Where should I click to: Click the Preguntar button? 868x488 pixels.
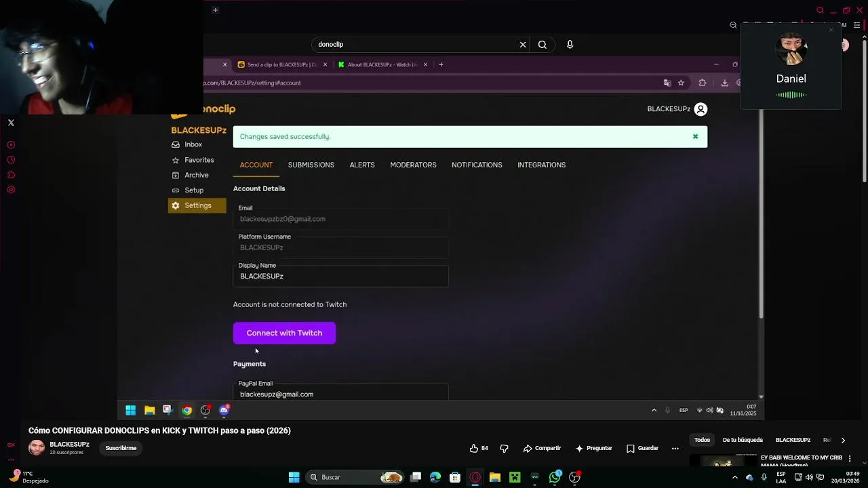click(x=593, y=448)
